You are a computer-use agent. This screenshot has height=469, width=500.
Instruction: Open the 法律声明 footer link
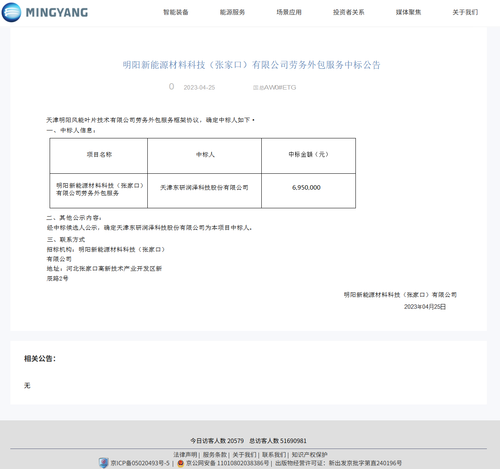(x=185, y=455)
